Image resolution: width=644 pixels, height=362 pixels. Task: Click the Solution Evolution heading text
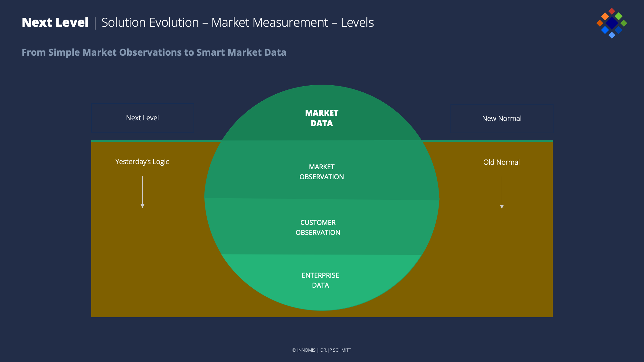(x=237, y=23)
